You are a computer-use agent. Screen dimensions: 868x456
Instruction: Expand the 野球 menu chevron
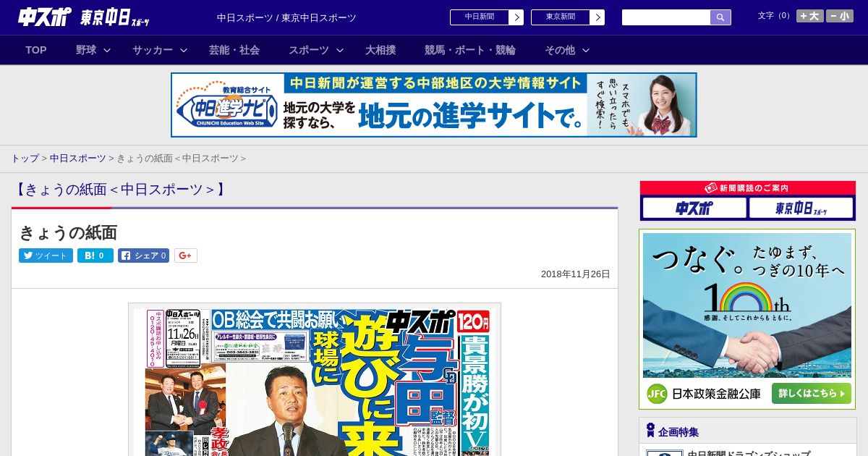click(x=107, y=51)
